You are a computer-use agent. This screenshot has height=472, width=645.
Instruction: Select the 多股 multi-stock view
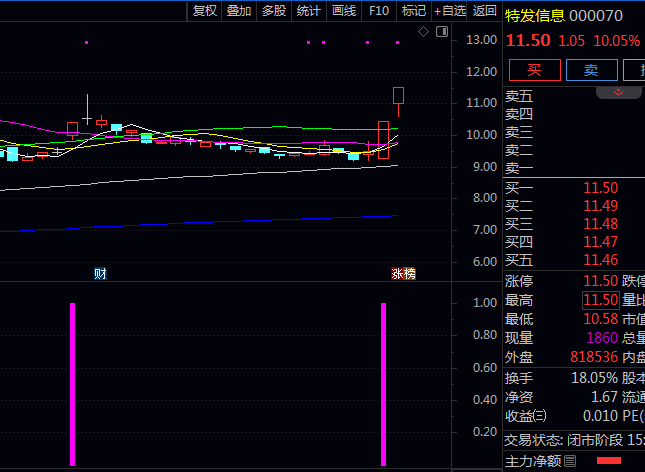tap(274, 11)
